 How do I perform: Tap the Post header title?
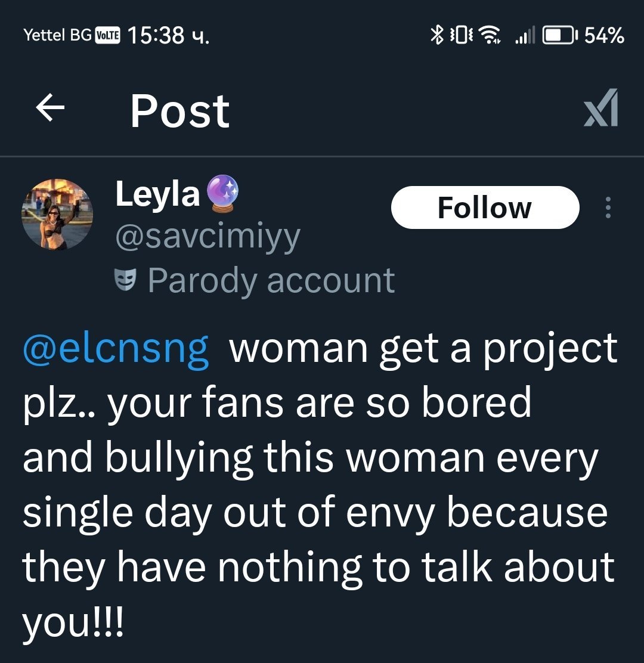point(179,111)
